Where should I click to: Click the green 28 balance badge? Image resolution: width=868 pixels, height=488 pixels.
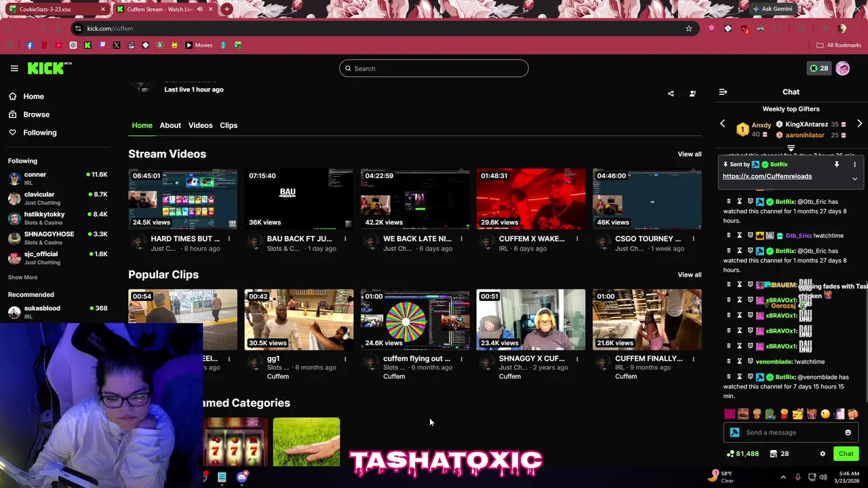818,68
